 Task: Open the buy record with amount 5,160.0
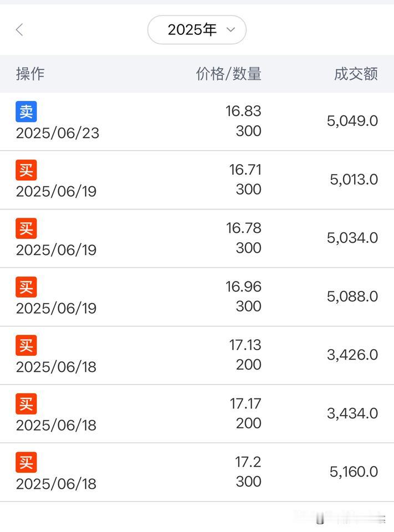[197, 472]
